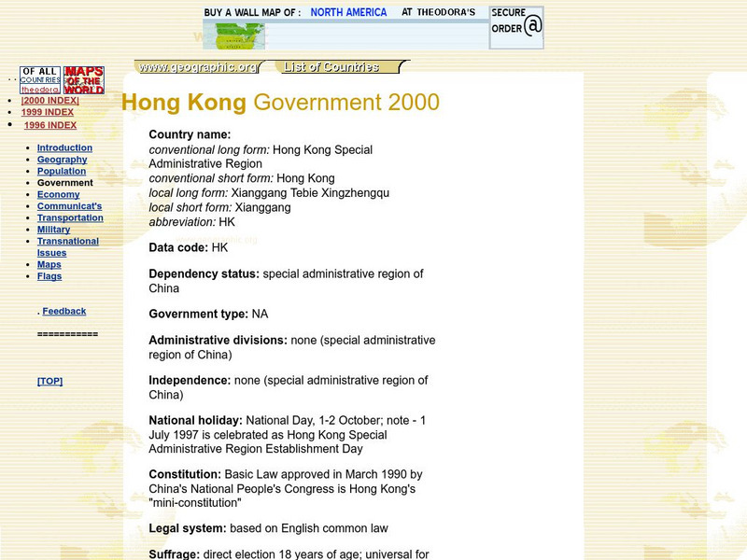747x560 pixels.
Task: Click the 'Data code:' label
Action: (x=178, y=247)
